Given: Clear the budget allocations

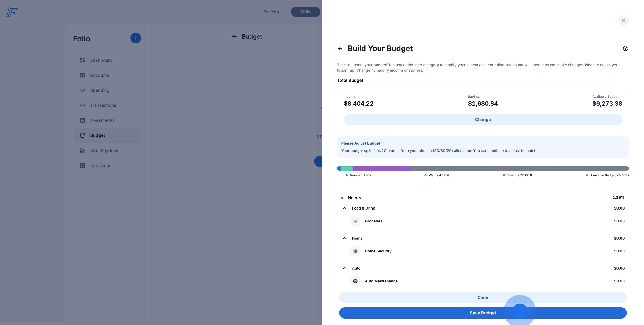Looking at the screenshot, I should [483, 297].
